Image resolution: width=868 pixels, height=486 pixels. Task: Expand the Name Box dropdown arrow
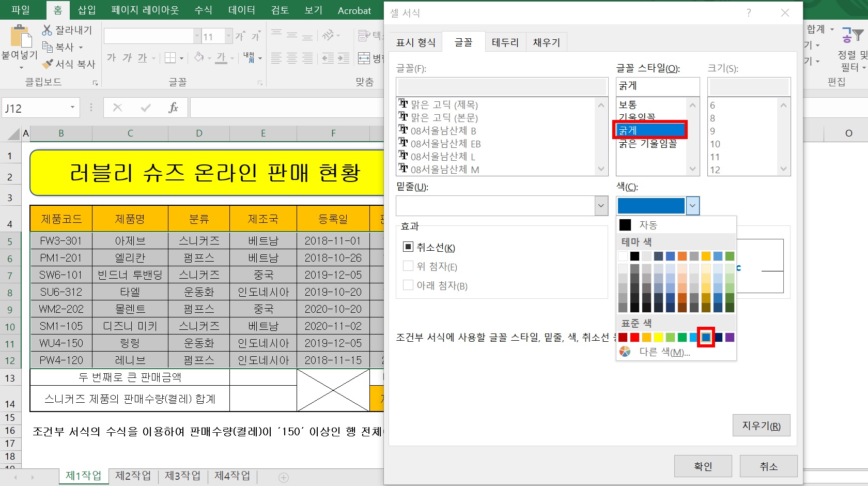pos(72,108)
